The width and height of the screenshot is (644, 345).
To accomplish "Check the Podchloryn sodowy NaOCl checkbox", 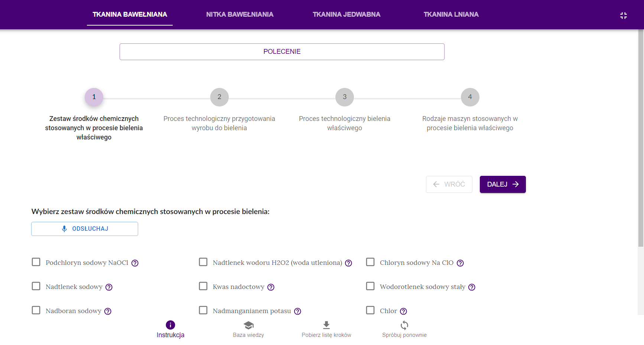I will (x=36, y=262).
